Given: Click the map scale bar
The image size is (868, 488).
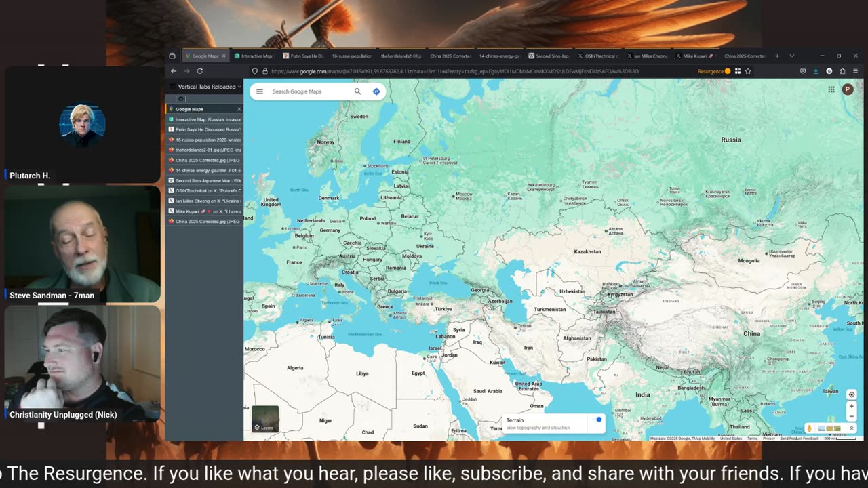Looking at the screenshot, I should 841,439.
